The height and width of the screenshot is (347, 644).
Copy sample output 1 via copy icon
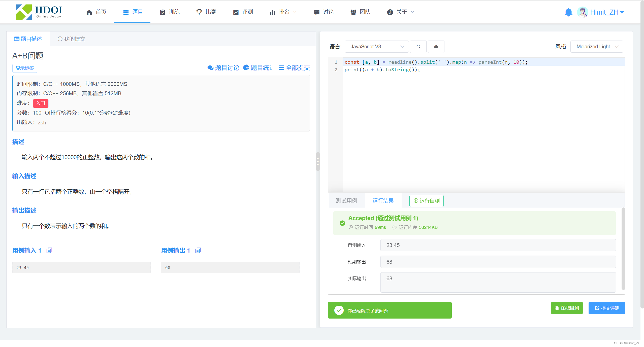(x=198, y=250)
